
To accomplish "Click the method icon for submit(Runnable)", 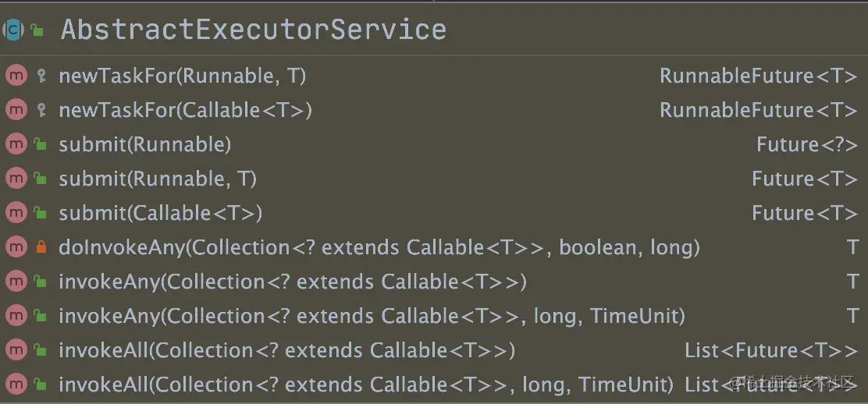I will tap(16, 144).
